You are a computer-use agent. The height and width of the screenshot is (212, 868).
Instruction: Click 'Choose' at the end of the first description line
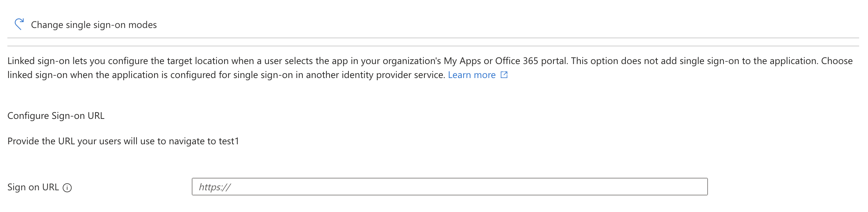tap(837, 61)
